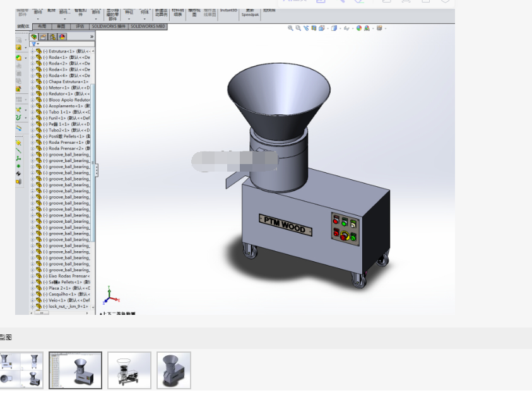Select lock_nut_-_km_9<1> in the tree
The height and width of the screenshot is (395, 532).
(x=66, y=307)
